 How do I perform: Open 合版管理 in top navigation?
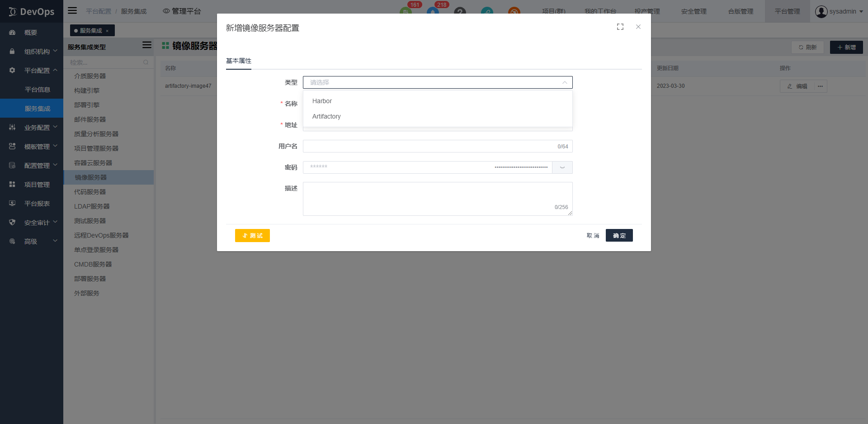pyautogui.click(x=741, y=11)
